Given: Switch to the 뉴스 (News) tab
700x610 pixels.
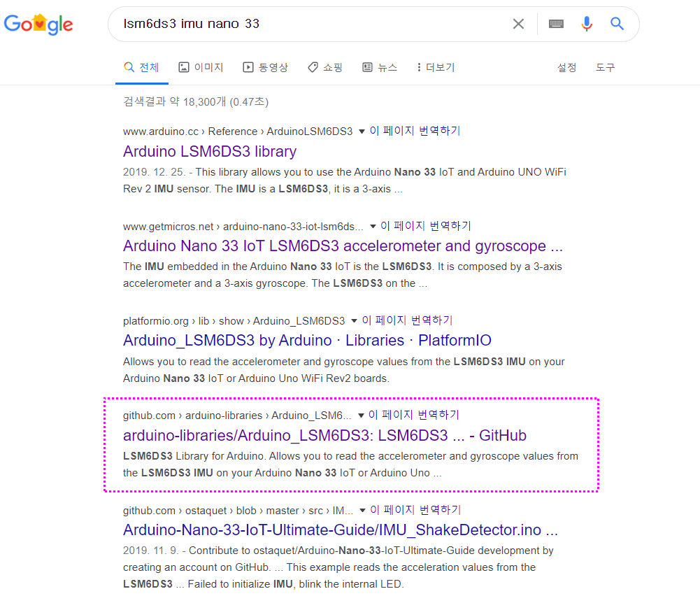Looking at the screenshot, I should [380, 67].
